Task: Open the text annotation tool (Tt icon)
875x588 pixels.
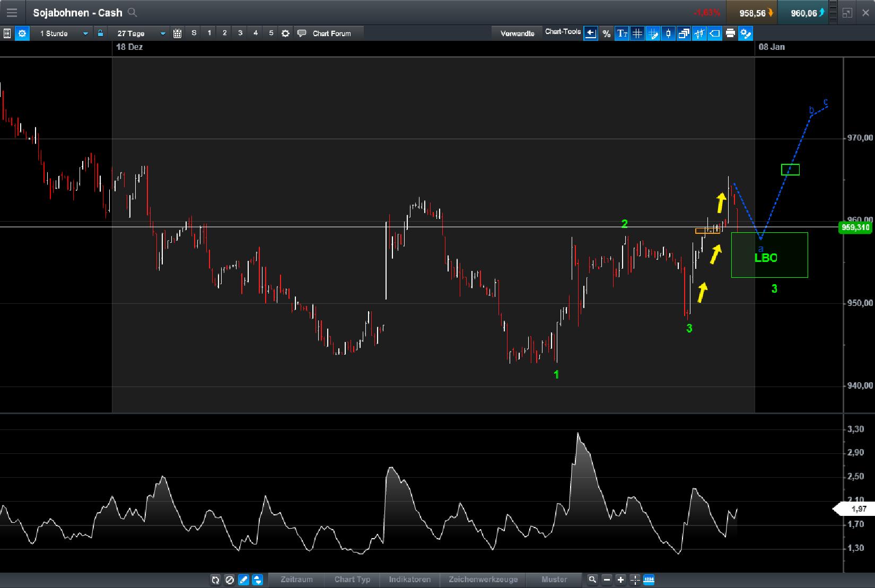Action: (622, 33)
